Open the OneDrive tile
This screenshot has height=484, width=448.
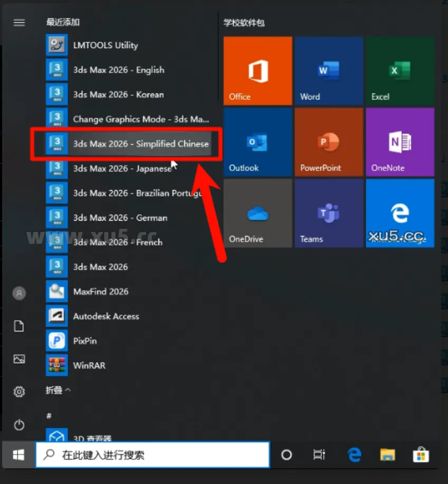pos(258,213)
